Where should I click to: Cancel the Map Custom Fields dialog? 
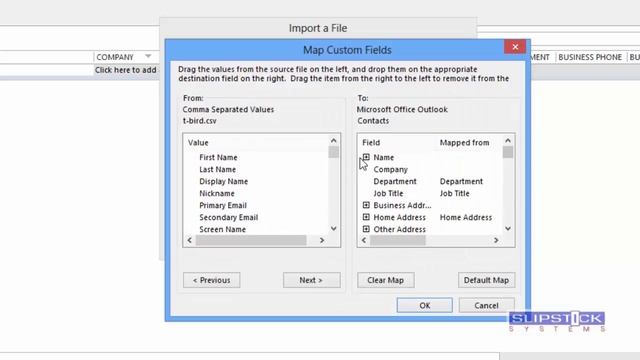click(x=486, y=305)
